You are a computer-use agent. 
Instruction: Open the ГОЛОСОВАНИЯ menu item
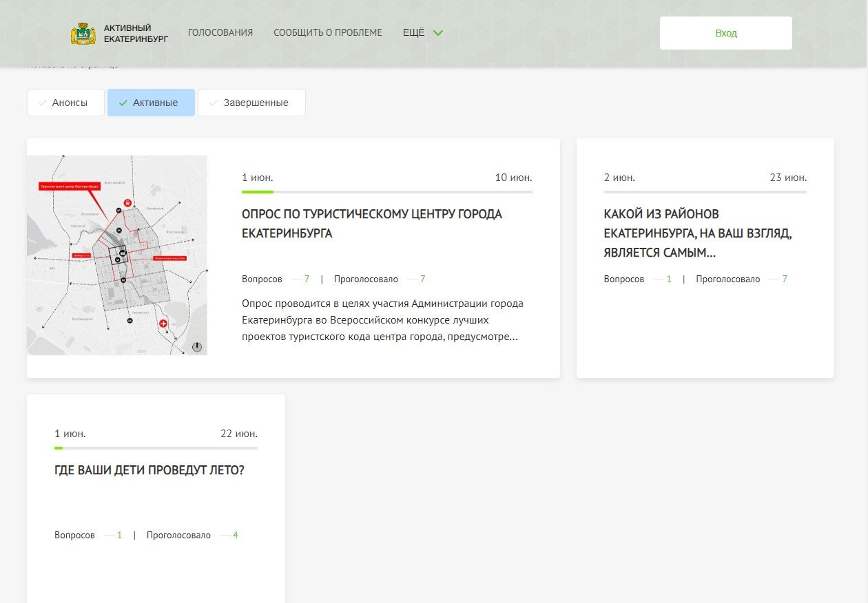click(x=220, y=33)
